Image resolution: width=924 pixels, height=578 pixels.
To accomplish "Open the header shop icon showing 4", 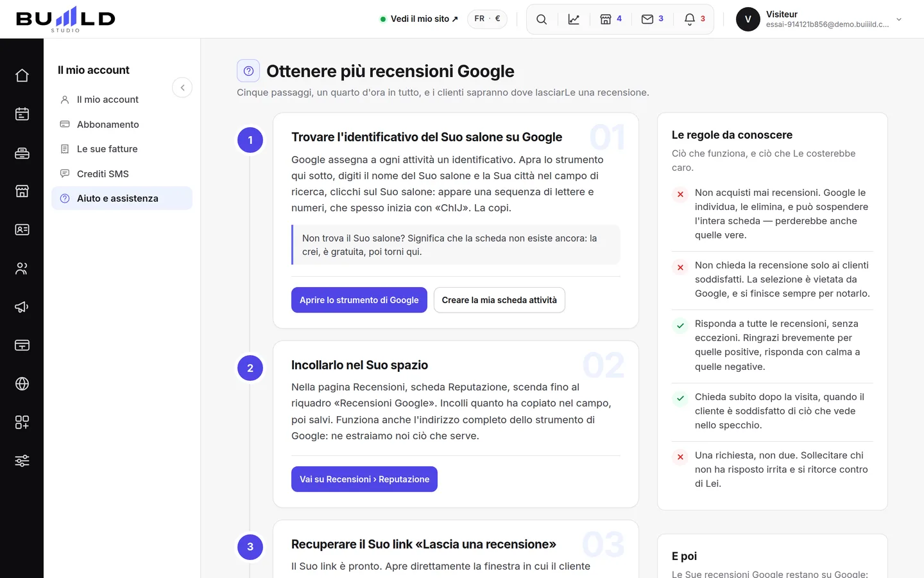I will pyautogui.click(x=611, y=19).
